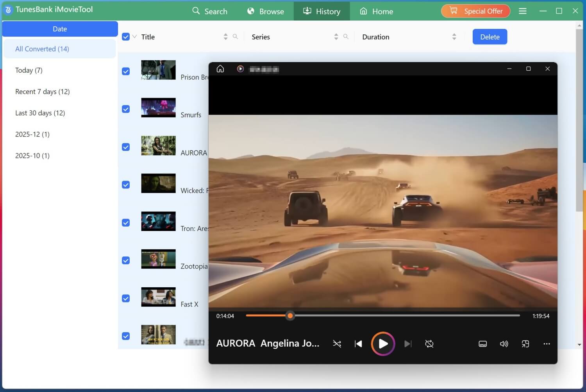Uncheck the Zootopia row checkbox

tap(126, 260)
